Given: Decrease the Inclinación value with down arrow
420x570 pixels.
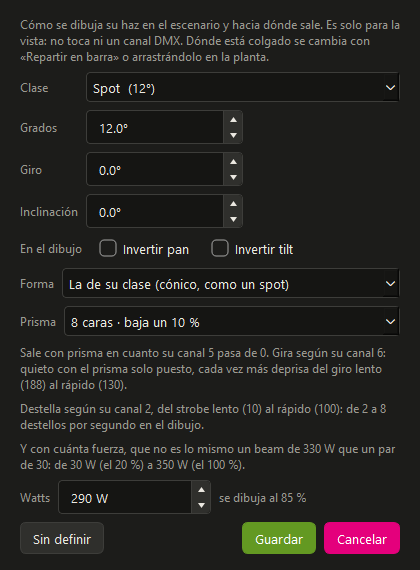Looking at the screenshot, I should (233, 220).
